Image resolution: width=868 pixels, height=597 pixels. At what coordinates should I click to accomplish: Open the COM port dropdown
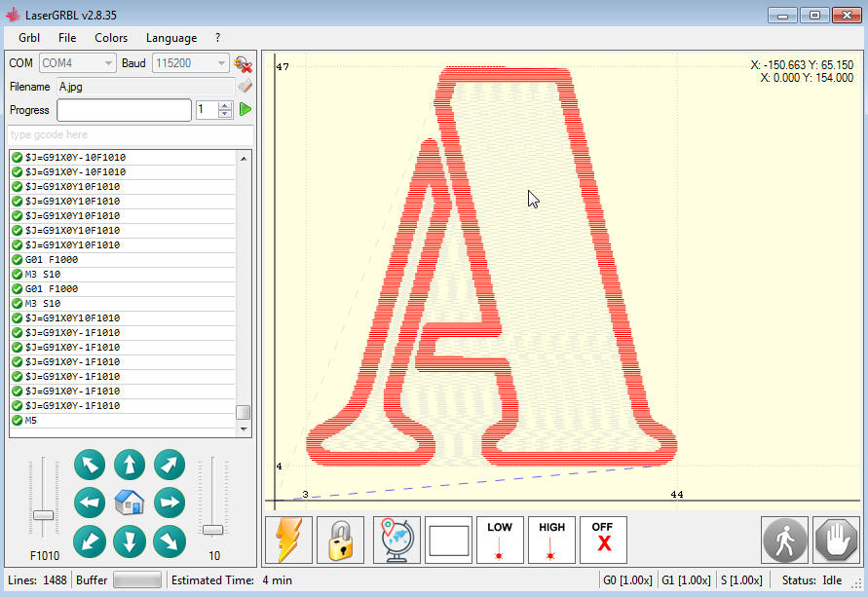tap(106, 62)
